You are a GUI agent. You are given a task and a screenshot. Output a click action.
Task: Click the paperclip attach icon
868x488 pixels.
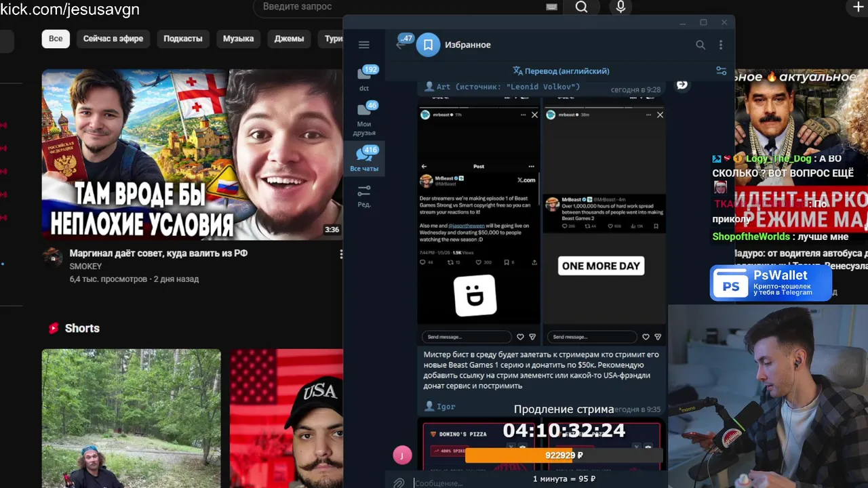tap(399, 483)
